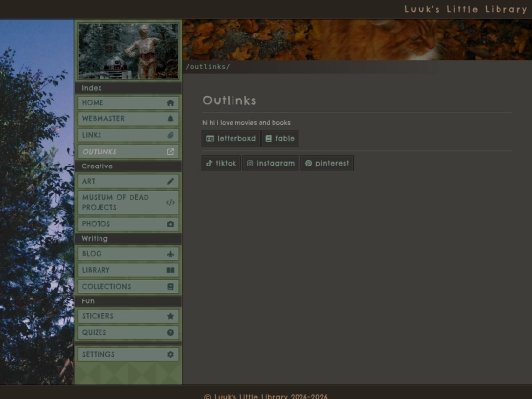The height and width of the screenshot is (399, 532).
Task: Go to the HOME page label
Action: [93, 103]
